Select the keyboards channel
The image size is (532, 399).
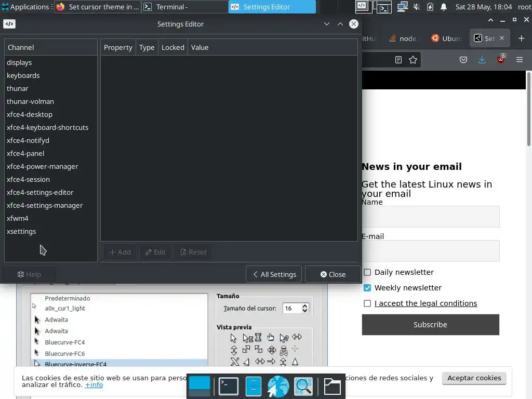(51, 75)
